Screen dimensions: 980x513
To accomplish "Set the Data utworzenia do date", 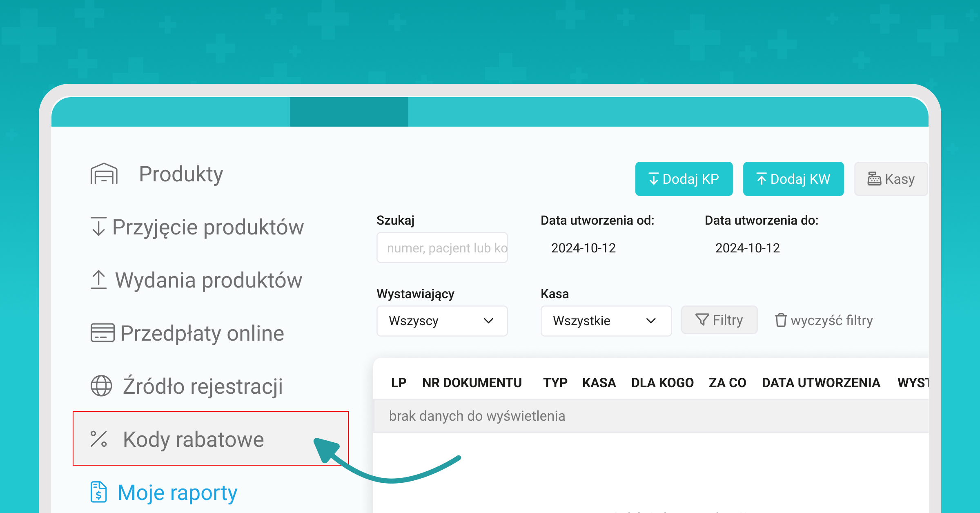I will point(748,248).
